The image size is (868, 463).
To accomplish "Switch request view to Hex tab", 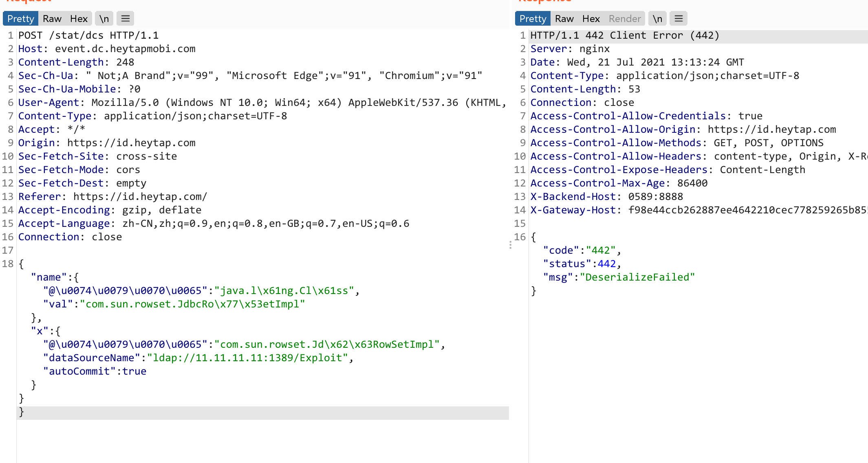I will click(x=79, y=19).
